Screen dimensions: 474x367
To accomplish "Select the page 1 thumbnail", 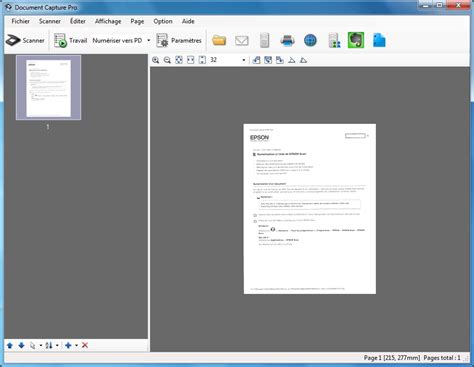I will 48,88.
